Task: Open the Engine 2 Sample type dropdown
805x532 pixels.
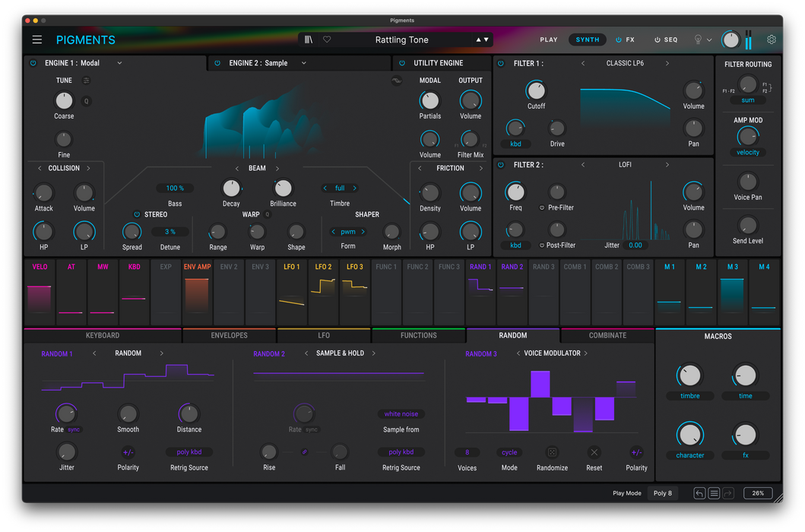Action: pyautogui.click(x=303, y=63)
